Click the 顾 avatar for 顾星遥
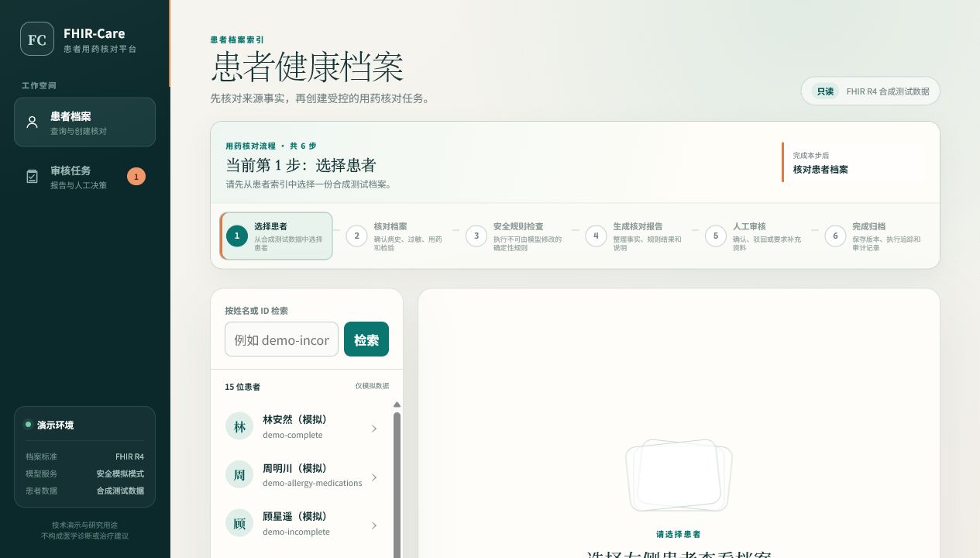Screen dimensions: 980x558 click(x=239, y=524)
